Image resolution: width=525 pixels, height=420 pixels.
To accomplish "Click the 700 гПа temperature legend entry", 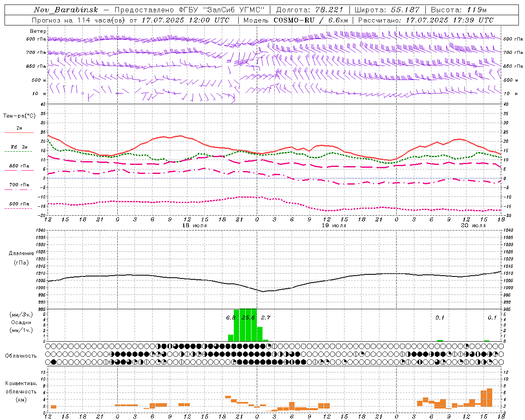I will coord(19,186).
